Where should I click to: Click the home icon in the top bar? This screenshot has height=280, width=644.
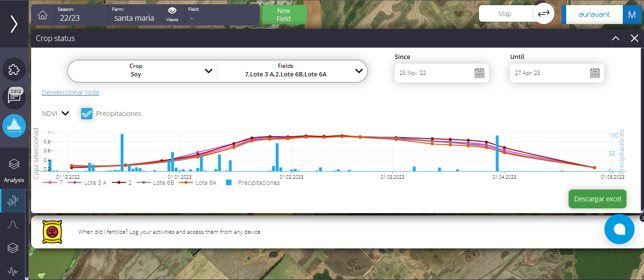click(42, 15)
